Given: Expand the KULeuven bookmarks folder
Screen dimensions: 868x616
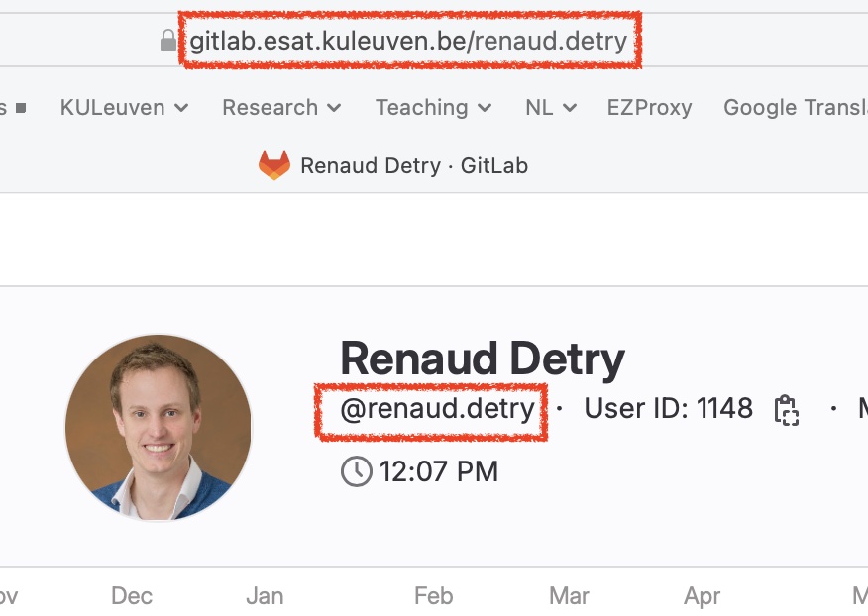Looking at the screenshot, I should coord(125,107).
